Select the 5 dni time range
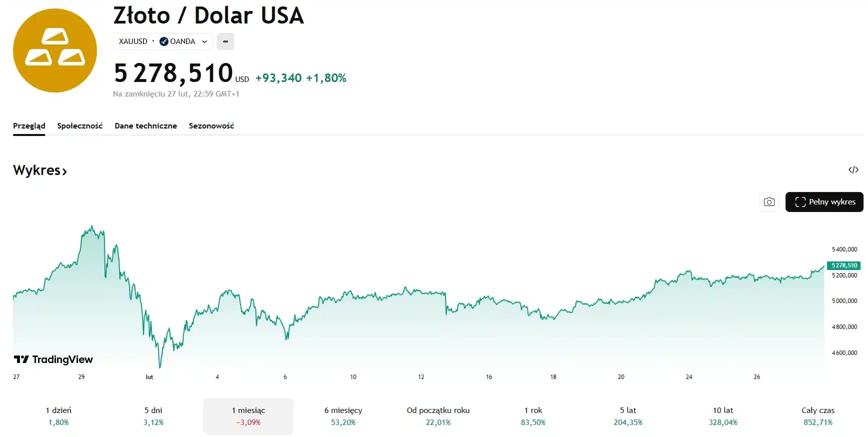Screen dimensions: 868x437 tap(153, 416)
